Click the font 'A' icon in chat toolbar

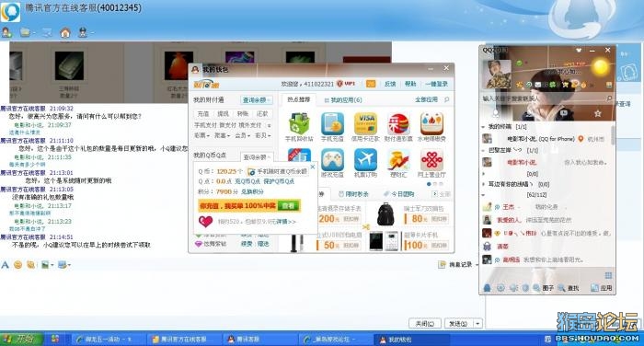(5, 265)
